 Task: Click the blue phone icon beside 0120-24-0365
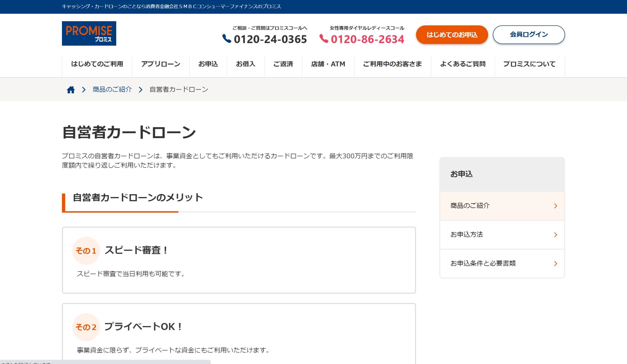click(x=226, y=38)
